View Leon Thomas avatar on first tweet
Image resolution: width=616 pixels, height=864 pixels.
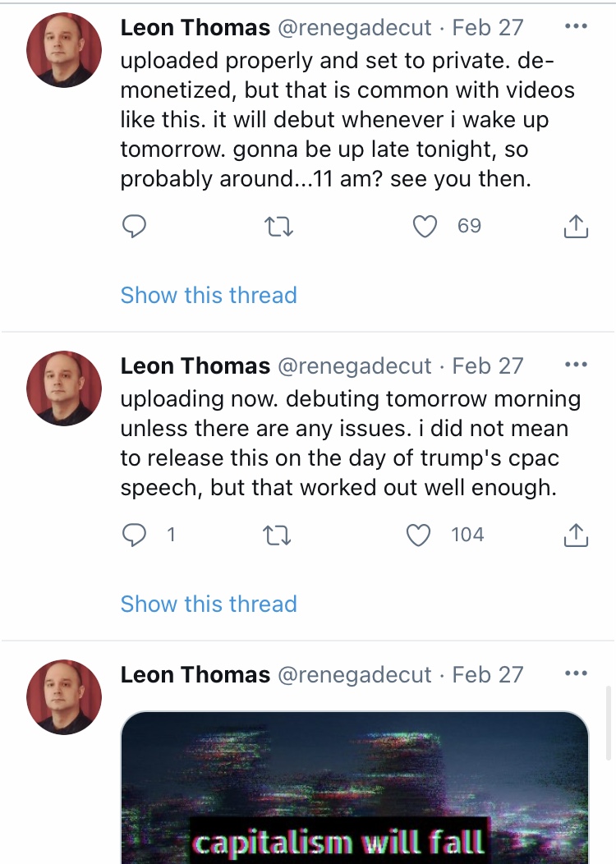tap(64, 49)
